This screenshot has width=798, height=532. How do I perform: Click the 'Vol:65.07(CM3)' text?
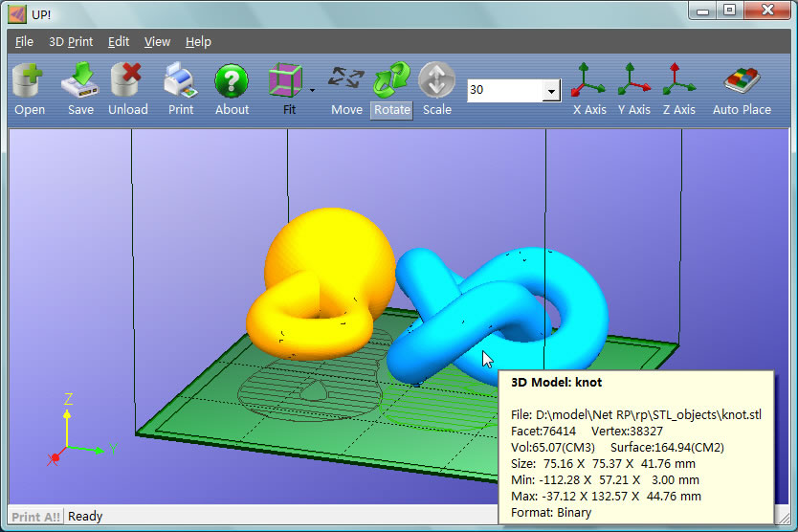(553, 448)
